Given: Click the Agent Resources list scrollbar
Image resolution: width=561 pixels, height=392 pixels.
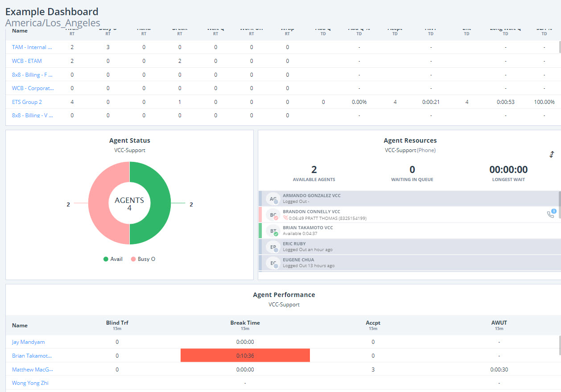Looking at the screenshot, I should pyautogui.click(x=560, y=204).
